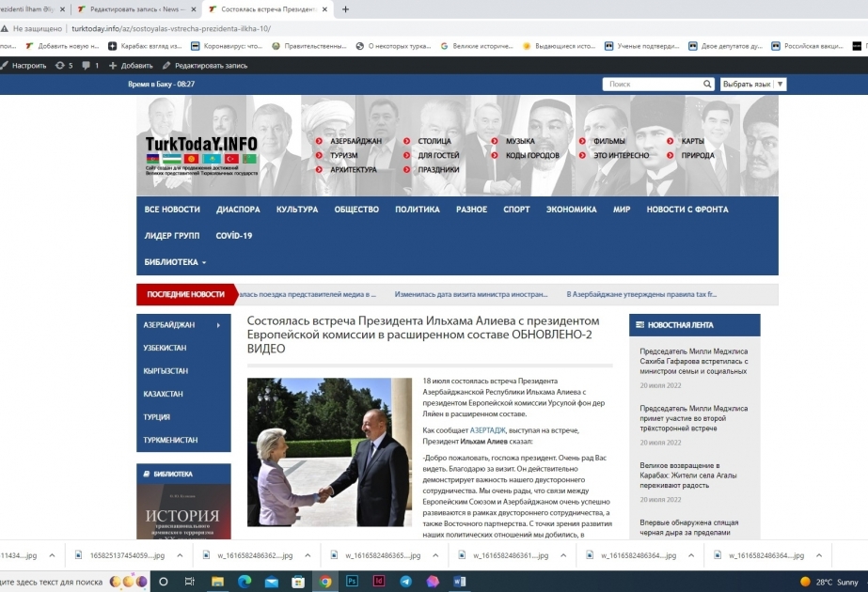The image size is (868, 592).
Task: Select 'КУЛЬТУРА' in main menu
Action: 297,210
